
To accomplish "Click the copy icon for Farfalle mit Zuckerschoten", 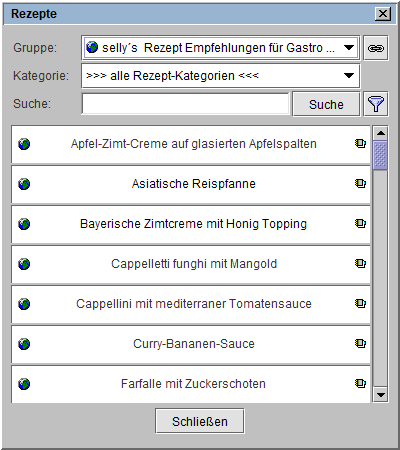I will click(x=360, y=383).
